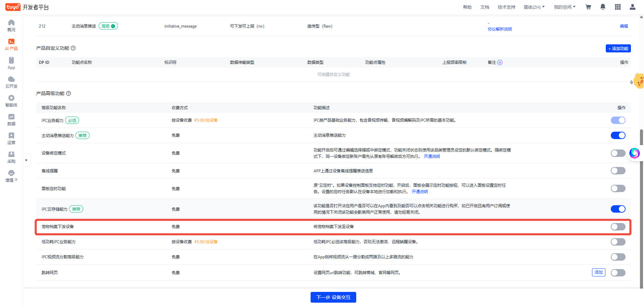Open the 简体(ZH) language dropdown
Image resolution: width=644 pixels, height=306 pixels.
(534, 7)
